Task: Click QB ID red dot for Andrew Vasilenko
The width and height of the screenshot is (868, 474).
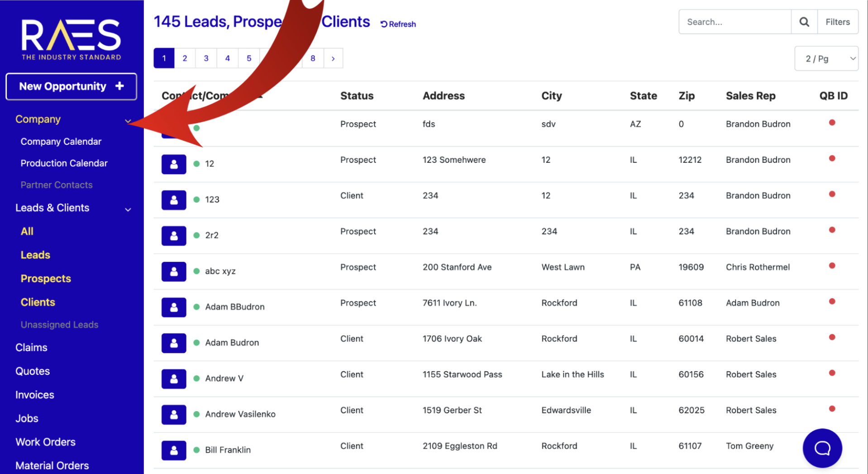Action: (832, 408)
